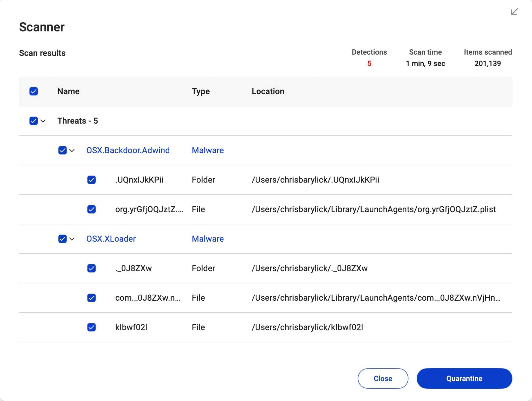532x401 pixels.
Task: Deselect the ._0J8ZXw folder entry
Action: coord(91,268)
